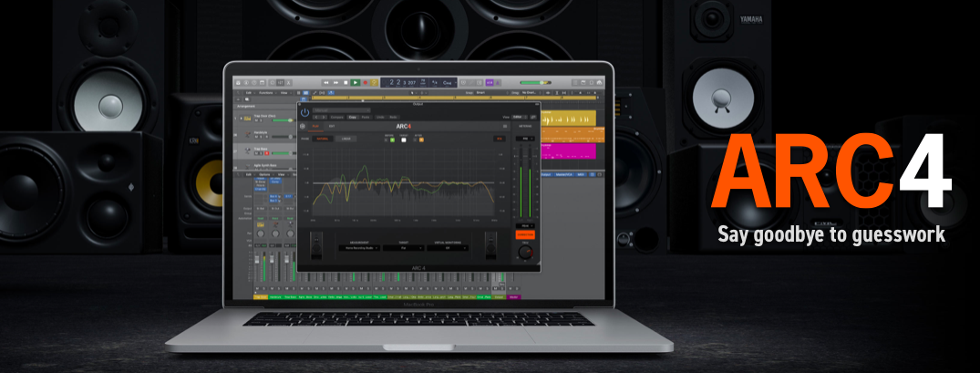
Task: Click the Paste button in plugin header
Action: [365, 118]
